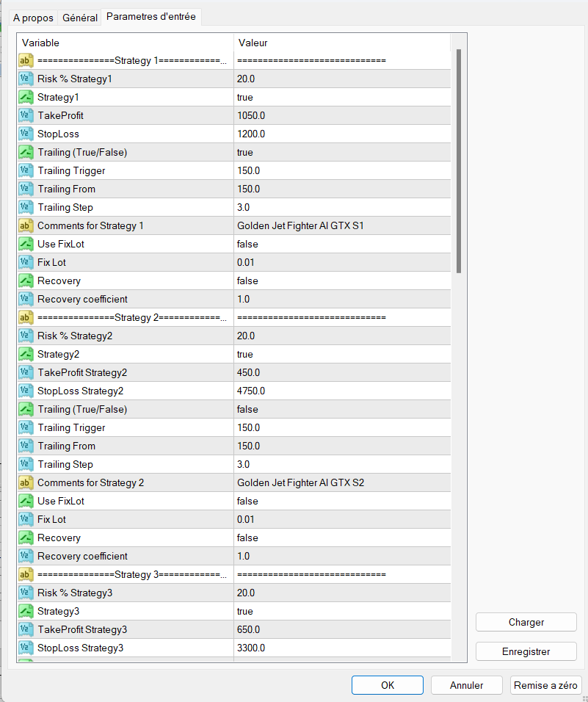Image resolution: width=588 pixels, height=702 pixels.
Task: Click the ab icon of Strategy 2 separator
Action: pyautogui.click(x=26, y=317)
